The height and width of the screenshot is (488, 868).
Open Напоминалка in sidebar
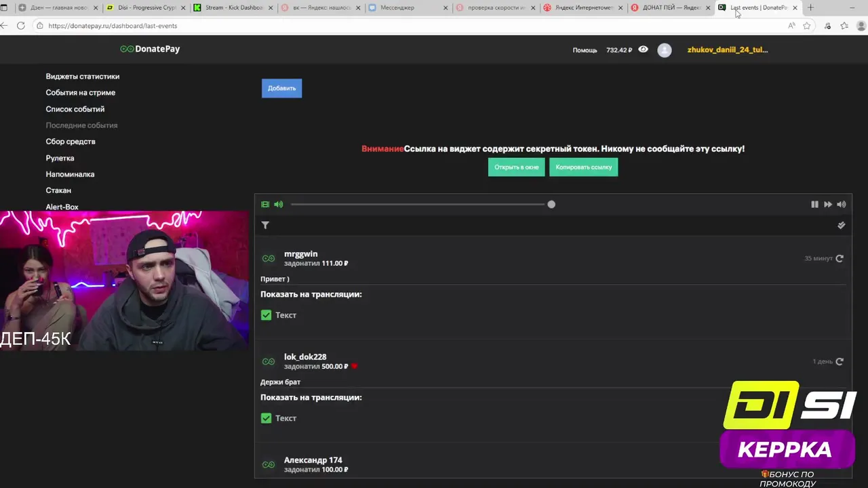(x=70, y=174)
